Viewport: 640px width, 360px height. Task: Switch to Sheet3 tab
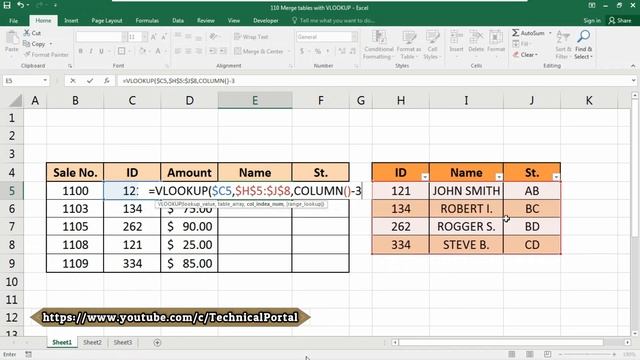pyautogui.click(x=123, y=342)
